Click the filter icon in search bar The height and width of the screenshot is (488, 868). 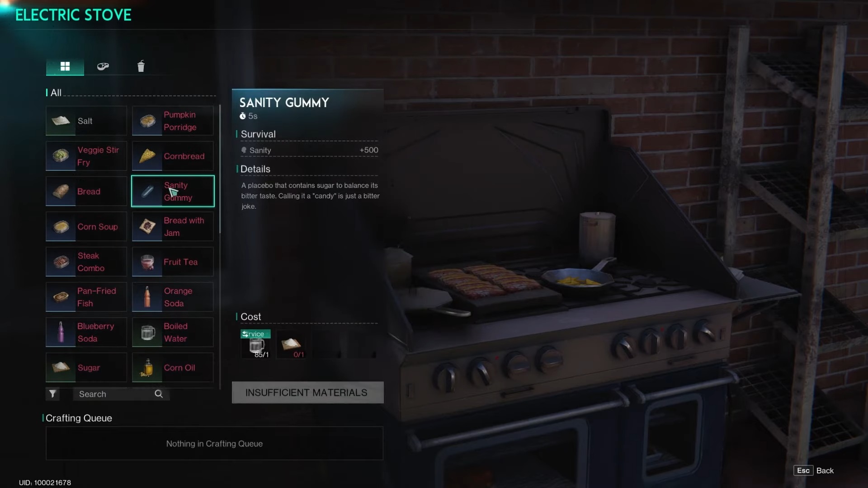[52, 394]
